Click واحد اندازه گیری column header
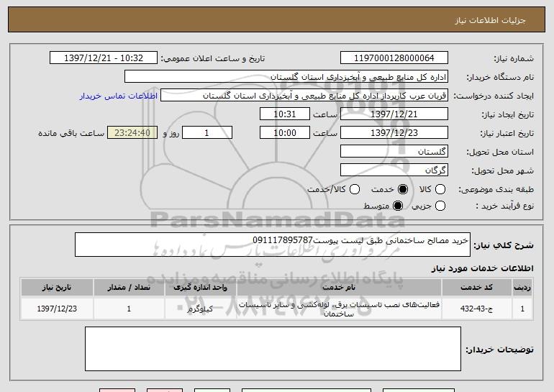554x392 pixels. coord(200,288)
